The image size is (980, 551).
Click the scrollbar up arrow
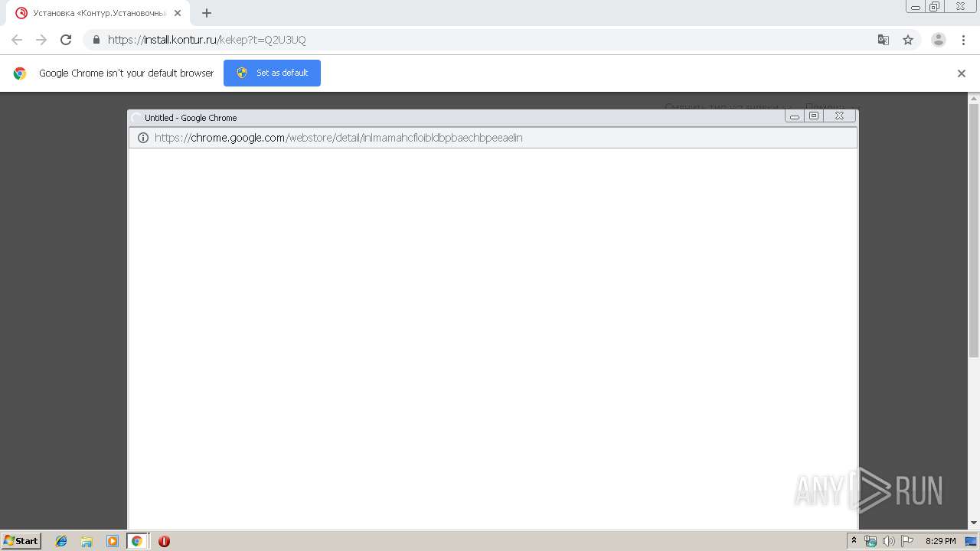click(x=974, y=98)
